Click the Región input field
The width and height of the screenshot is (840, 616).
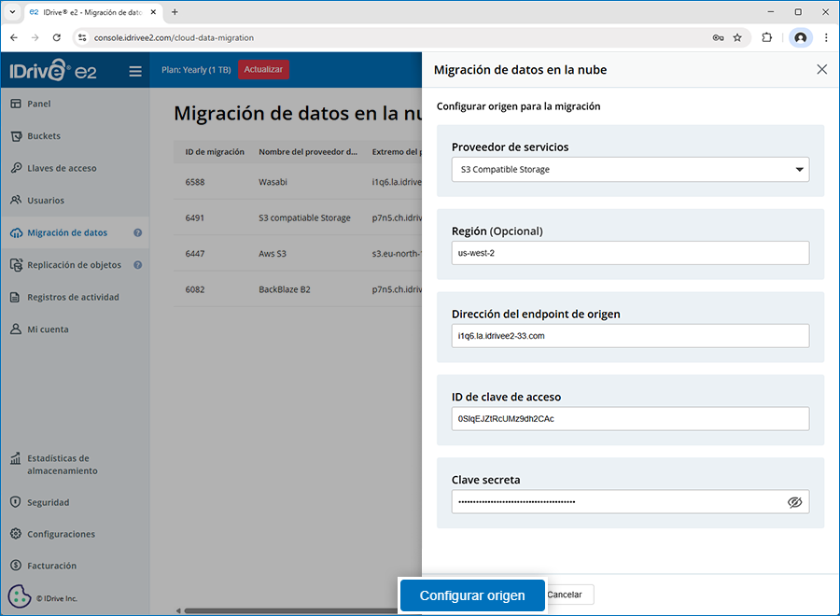click(x=630, y=253)
